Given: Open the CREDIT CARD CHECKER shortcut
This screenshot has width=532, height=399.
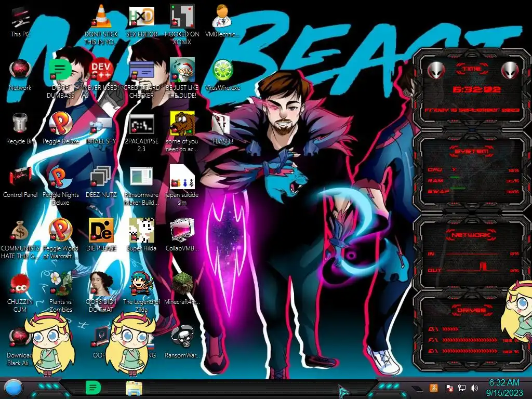Looking at the screenshot, I should [x=141, y=79].
